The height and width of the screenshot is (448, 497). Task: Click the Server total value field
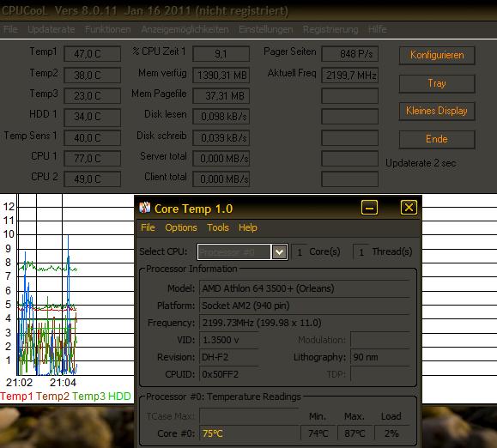[x=221, y=159]
